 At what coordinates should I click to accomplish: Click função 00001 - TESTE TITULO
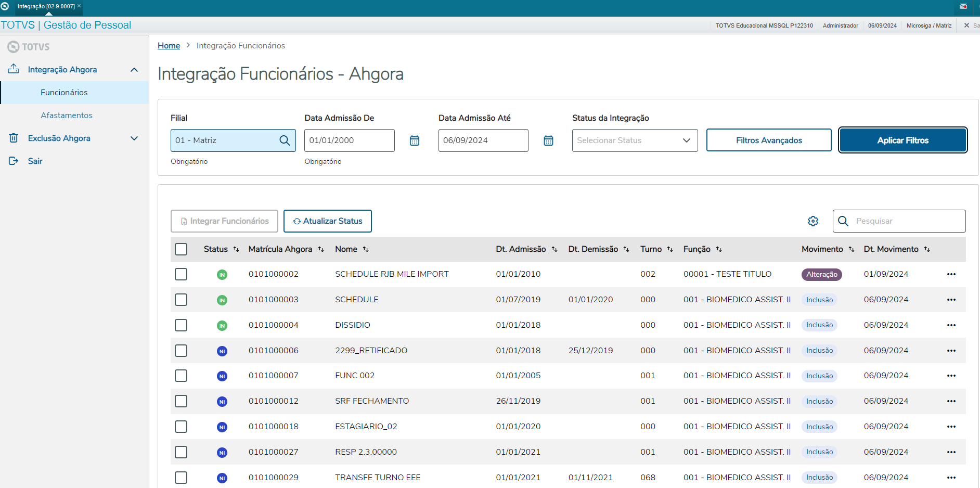(727, 274)
